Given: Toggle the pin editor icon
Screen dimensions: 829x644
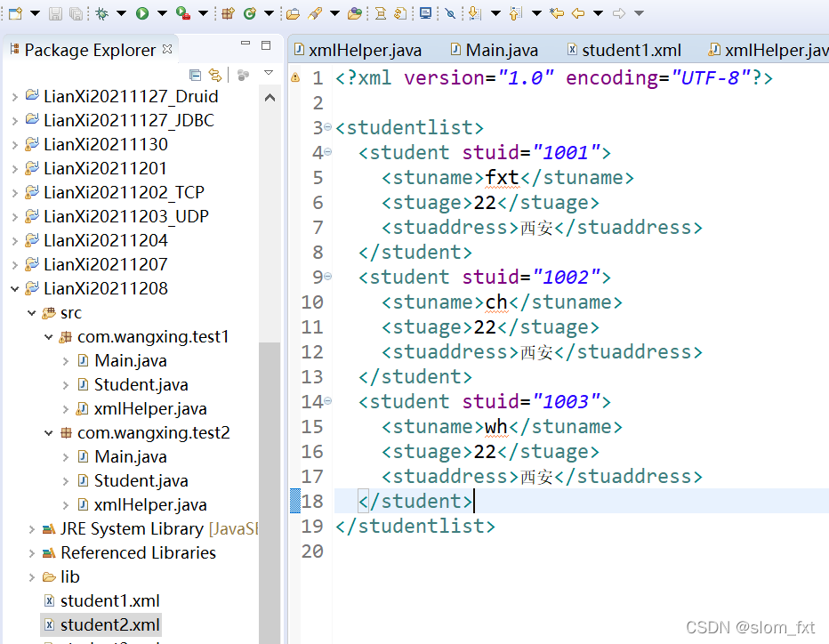Looking at the screenshot, I should pos(450,13).
